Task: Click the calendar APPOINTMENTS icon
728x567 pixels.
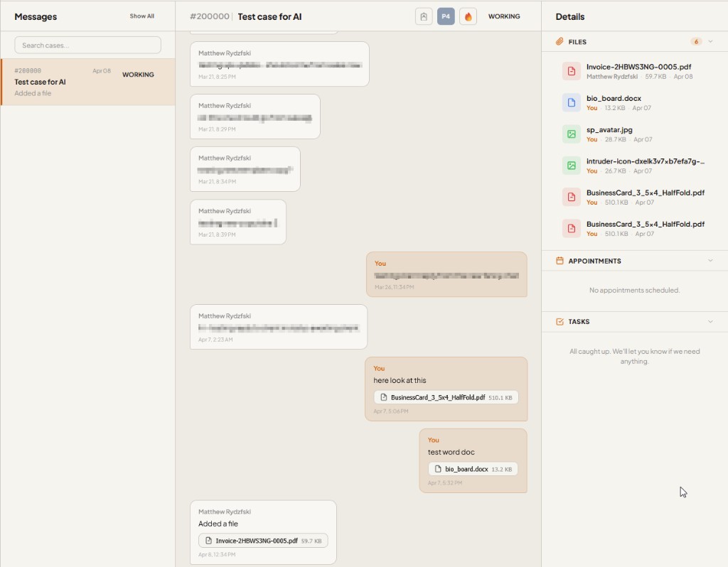Action: pos(560,261)
